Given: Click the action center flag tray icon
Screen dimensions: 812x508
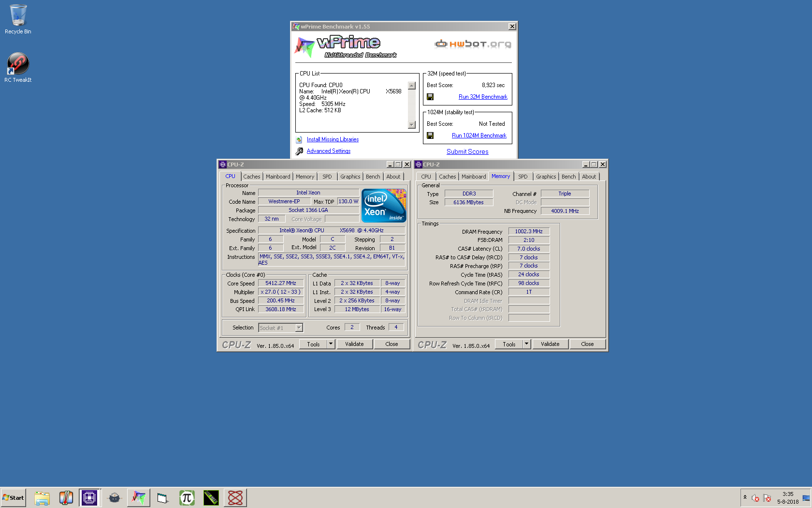Looking at the screenshot, I should [767, 498].
